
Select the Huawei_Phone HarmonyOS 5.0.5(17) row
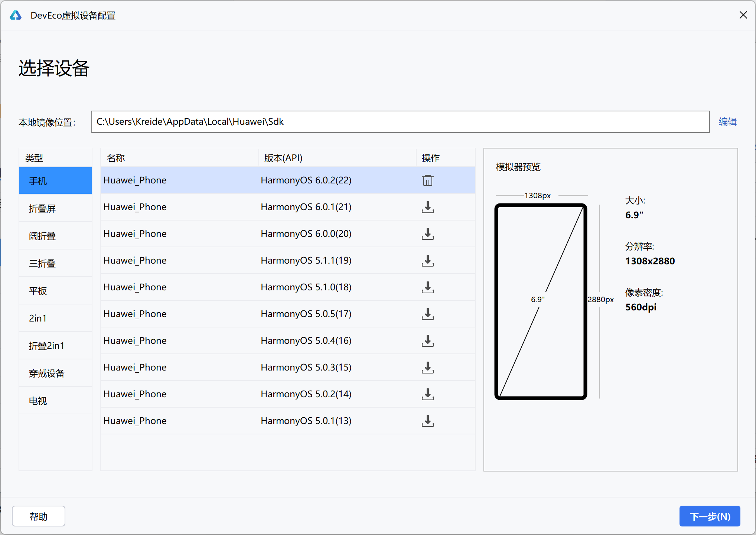pyautogui.click(x=288, y=314)
